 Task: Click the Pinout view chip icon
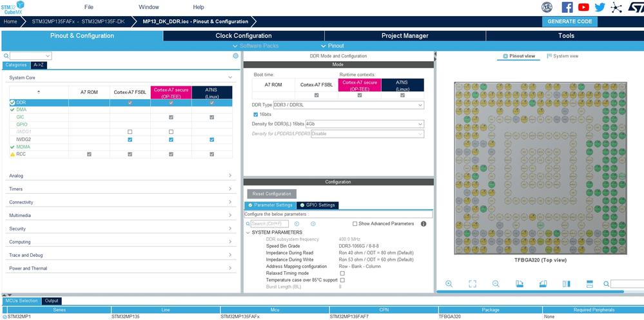click(x=505, y=56)
